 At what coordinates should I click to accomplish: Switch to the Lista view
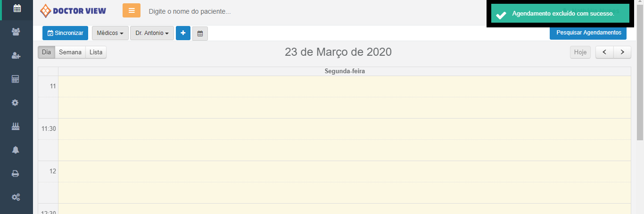[x=96, y=52]
